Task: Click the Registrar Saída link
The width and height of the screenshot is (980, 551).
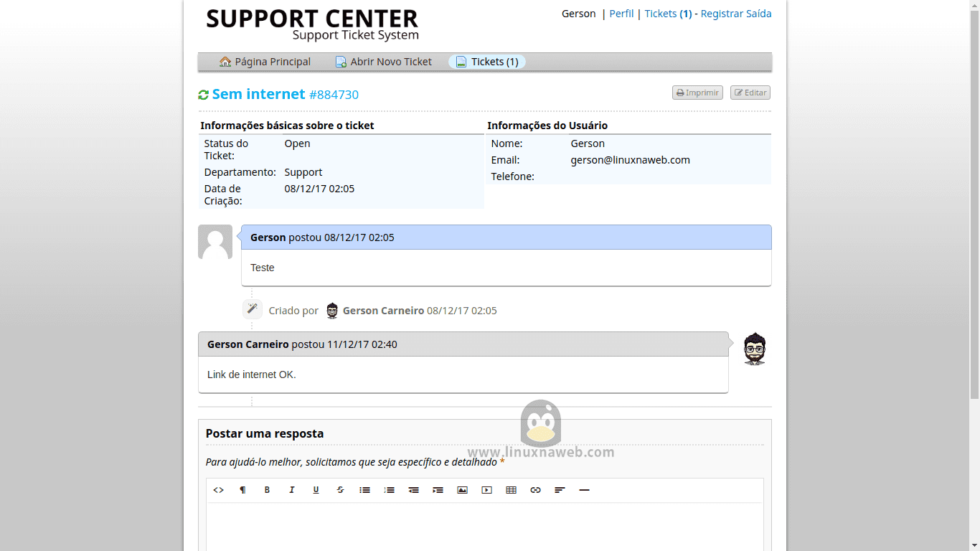Action: (x=735, y=14)
